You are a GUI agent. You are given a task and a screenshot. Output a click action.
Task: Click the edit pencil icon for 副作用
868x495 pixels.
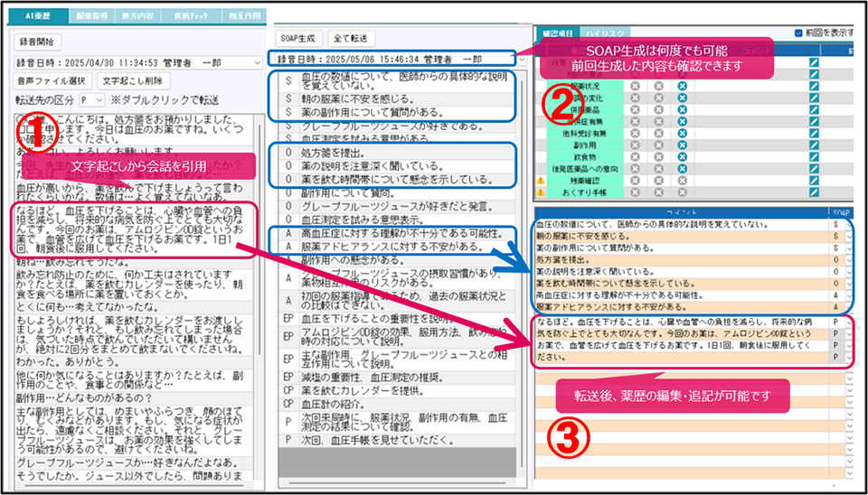814,143
